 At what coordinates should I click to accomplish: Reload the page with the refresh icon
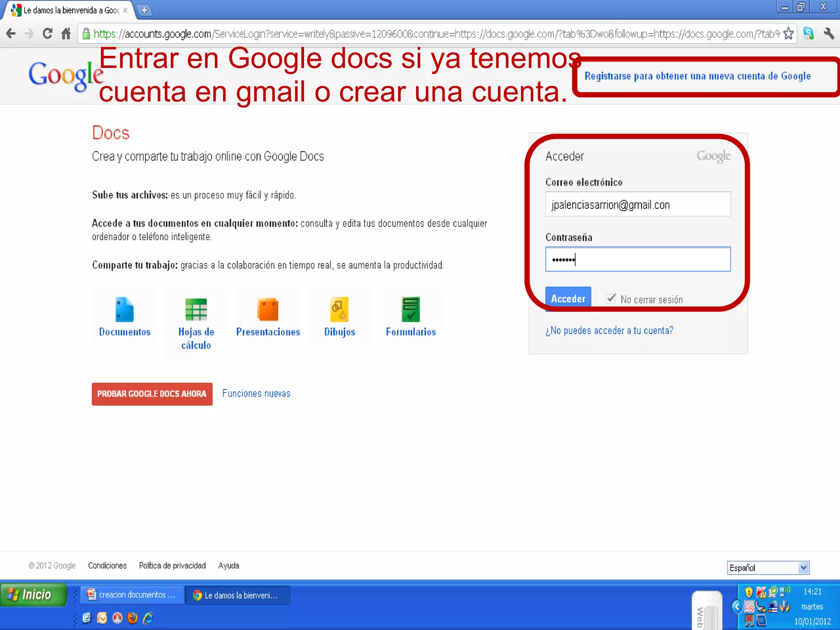coord(48,33)
